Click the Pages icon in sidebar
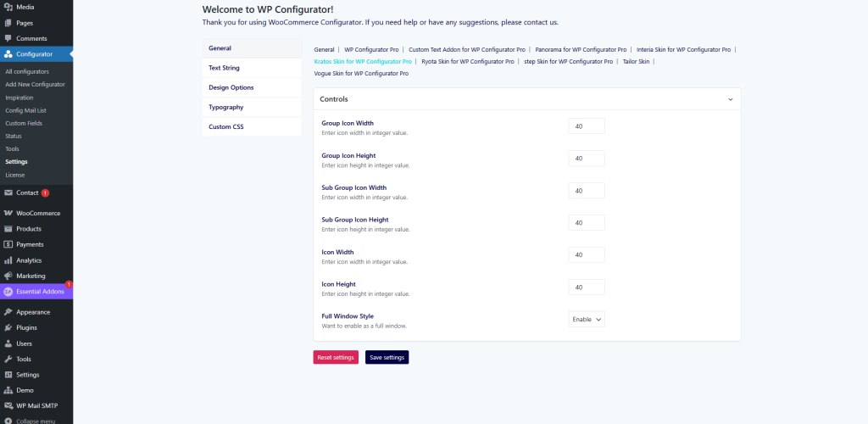This screenshot has width=868, height=424. [8, 23]
